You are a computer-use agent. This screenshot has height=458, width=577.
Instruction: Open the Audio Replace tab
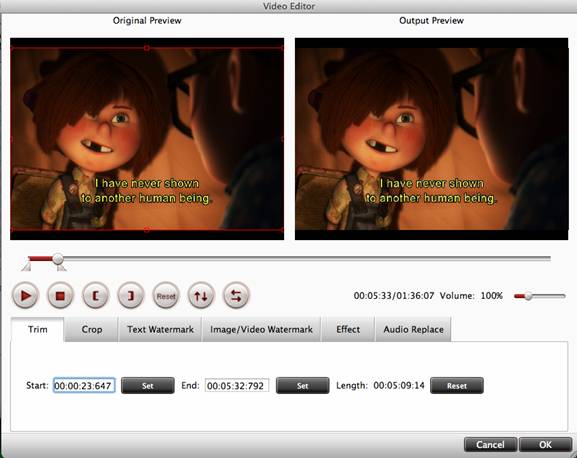tap(413, 329)
